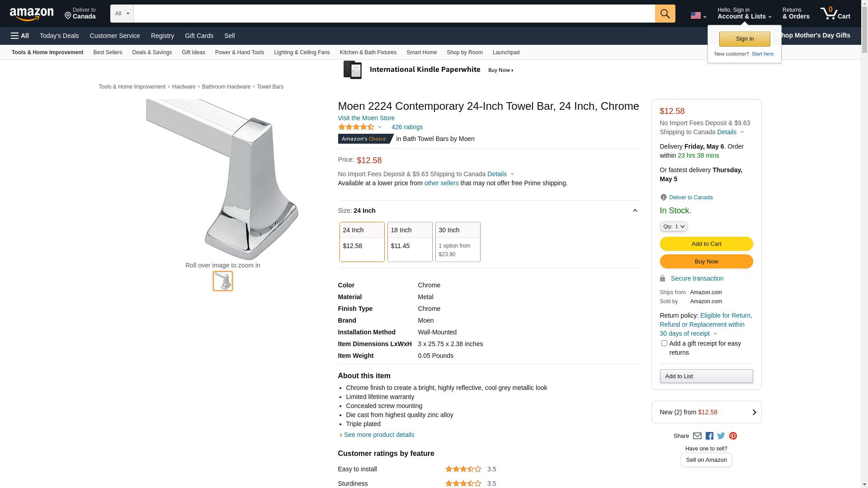868x488 pixels.
Task: Click the towel bar image thumbnail
Action: pyautogui.click(x=223, y=281)
